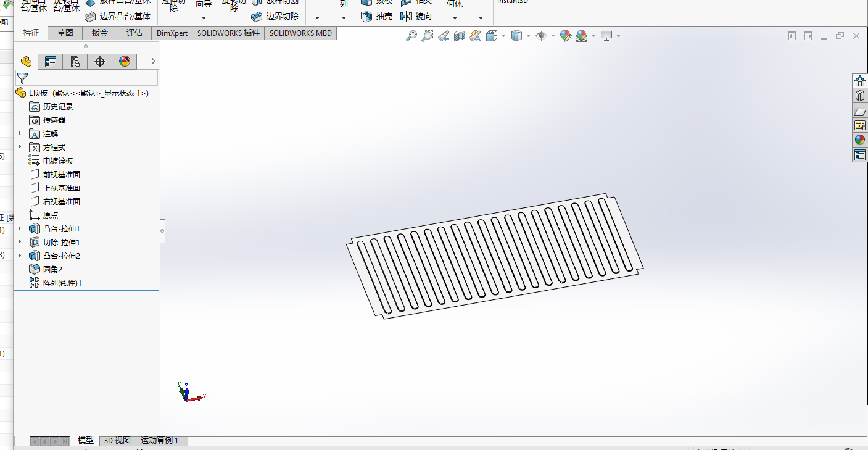Expand the 方程式 equations node

tap(20, 147)
